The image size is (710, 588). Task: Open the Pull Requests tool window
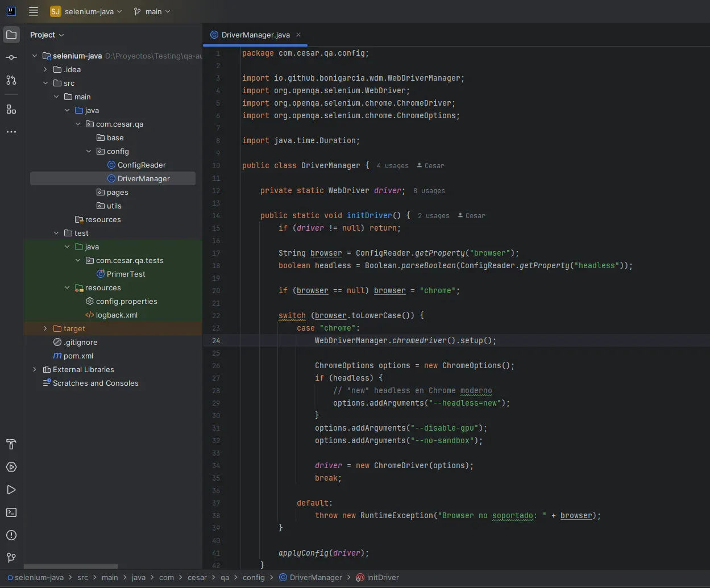[x=11, y=80]
